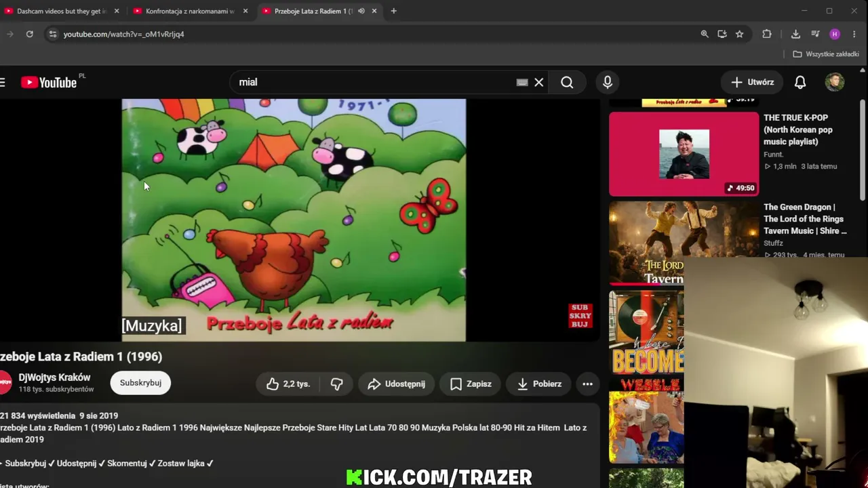Reload the page in Chrome

point(30,34)
